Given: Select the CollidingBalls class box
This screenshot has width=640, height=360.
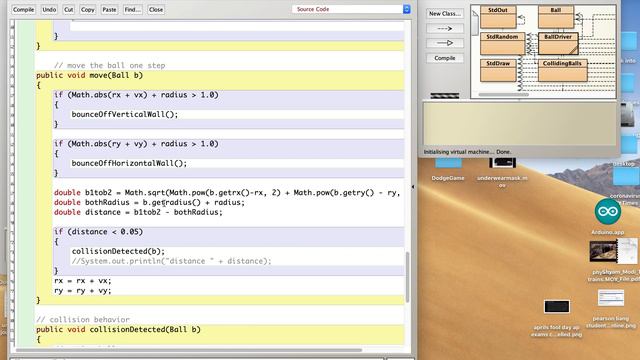Looking at the screenshot, I should click(562, 71).
